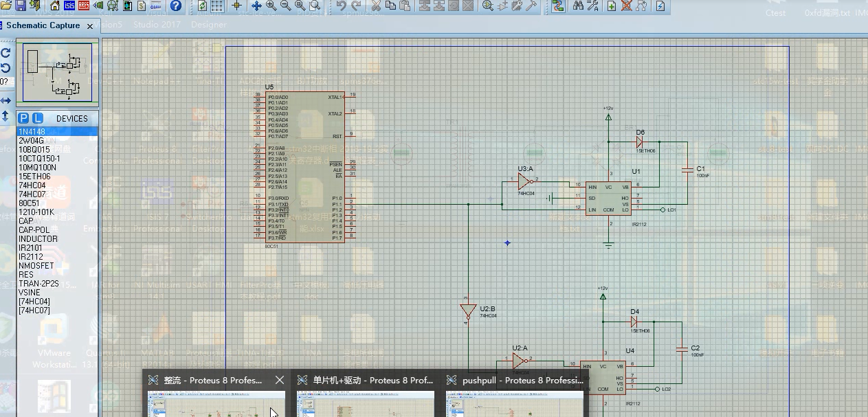Close the 整流 Proteus taskbar preview
This screenshot has height=417, width=868.
tap(279, 380)
